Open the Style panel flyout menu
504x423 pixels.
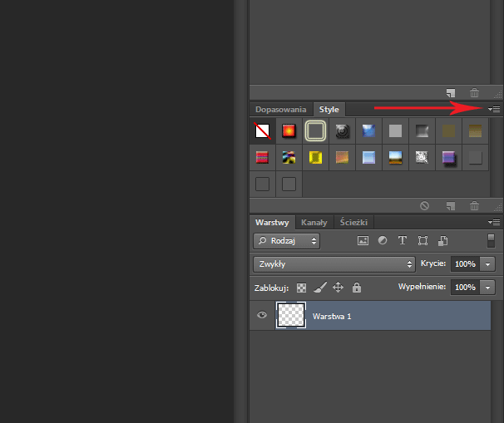pyautogui.click(x=494, y=109)
